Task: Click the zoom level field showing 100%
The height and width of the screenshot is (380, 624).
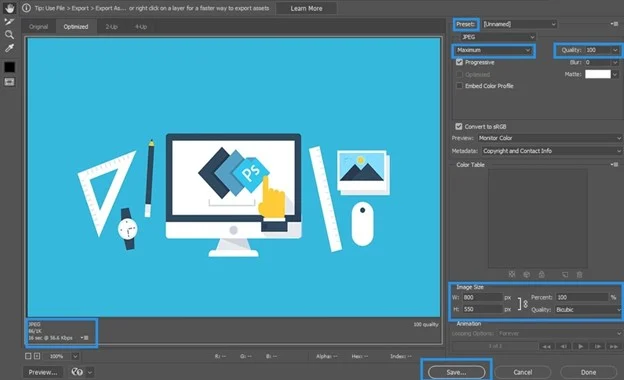Action: coord(58,356)
